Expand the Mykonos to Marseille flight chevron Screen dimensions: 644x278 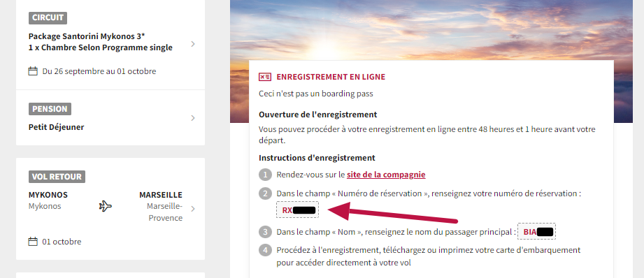click(193, 209)
